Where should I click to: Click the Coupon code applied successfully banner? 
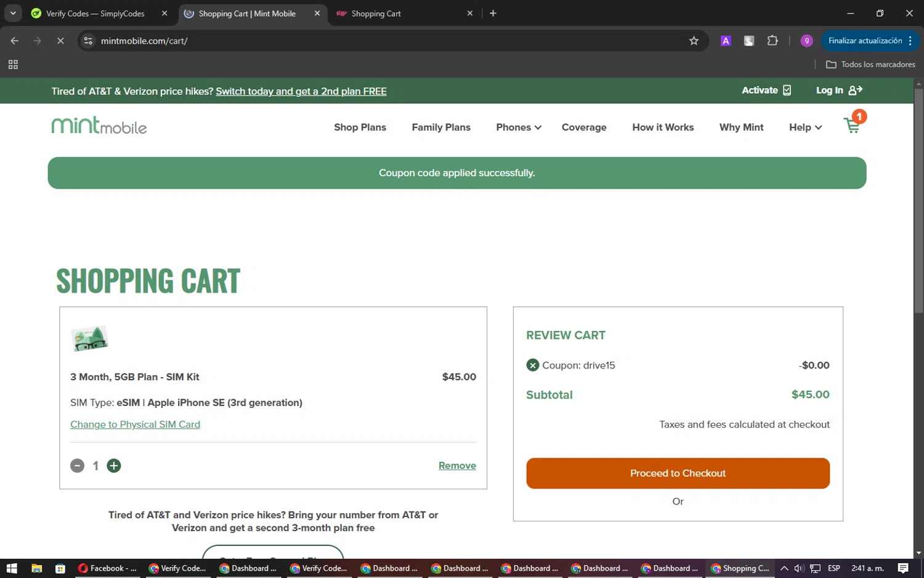457,173
